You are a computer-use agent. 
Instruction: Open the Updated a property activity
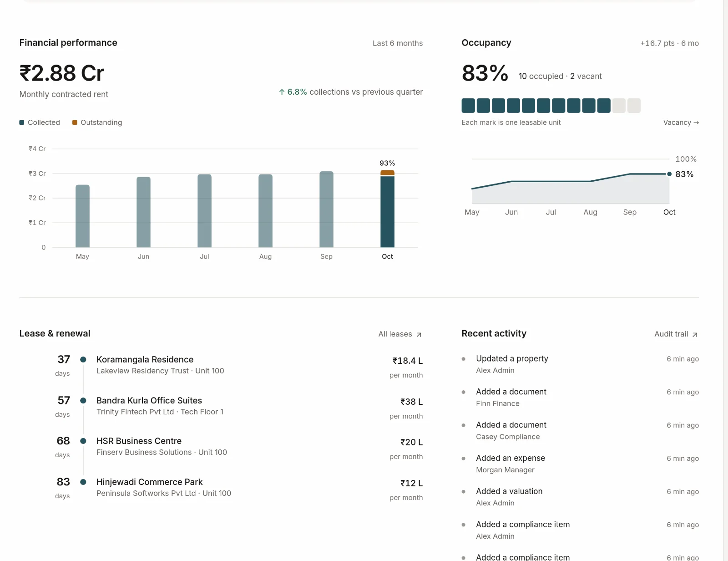(580, 364)
